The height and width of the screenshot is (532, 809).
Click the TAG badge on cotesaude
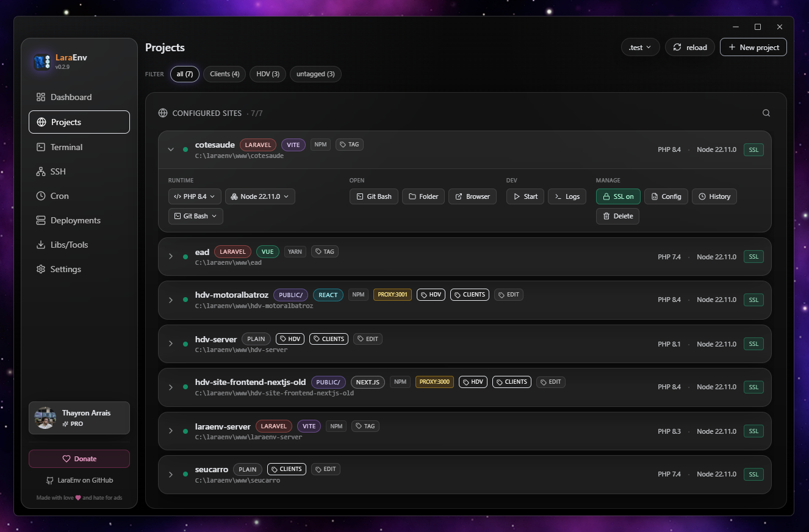(x=350, y=145)
